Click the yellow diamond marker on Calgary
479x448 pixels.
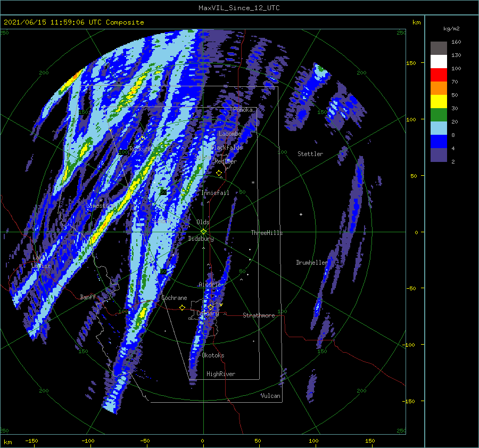(x=210, y=307)
